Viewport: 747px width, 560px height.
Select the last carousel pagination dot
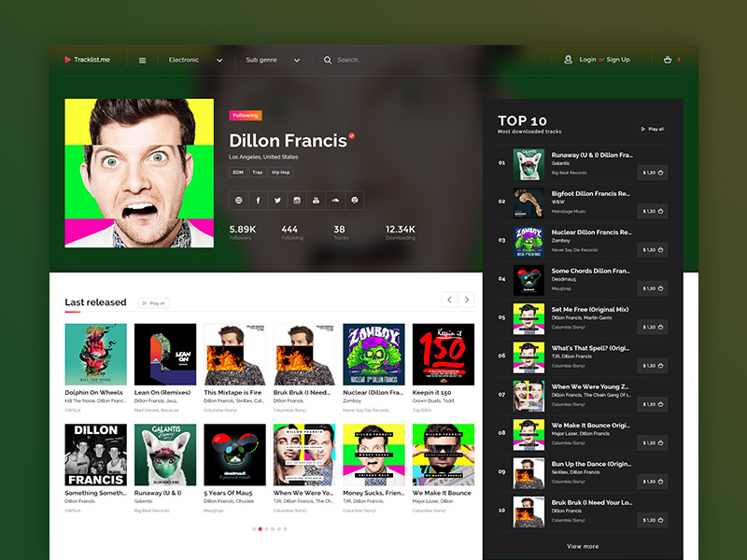[285, 529]
